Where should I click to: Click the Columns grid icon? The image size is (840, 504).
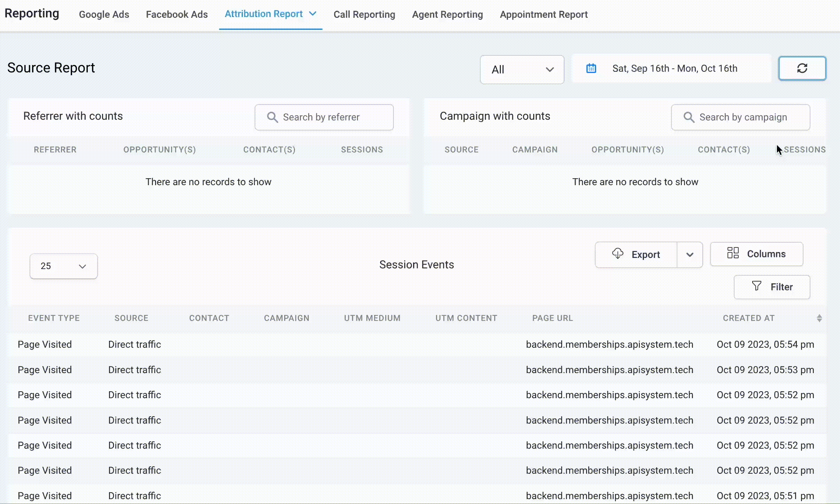pyautogui.click(x=733, y=253)
